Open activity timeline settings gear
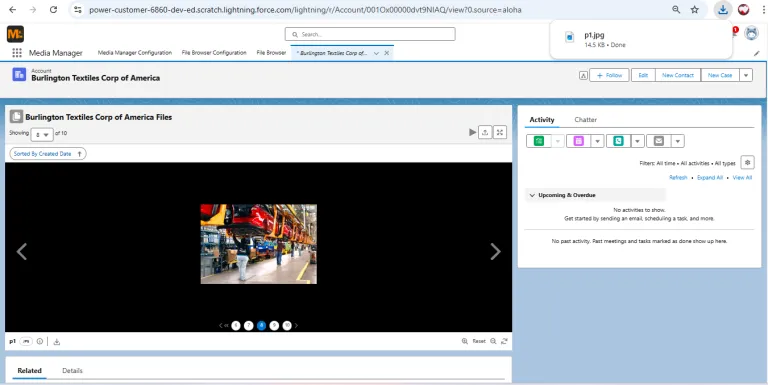 747,162
